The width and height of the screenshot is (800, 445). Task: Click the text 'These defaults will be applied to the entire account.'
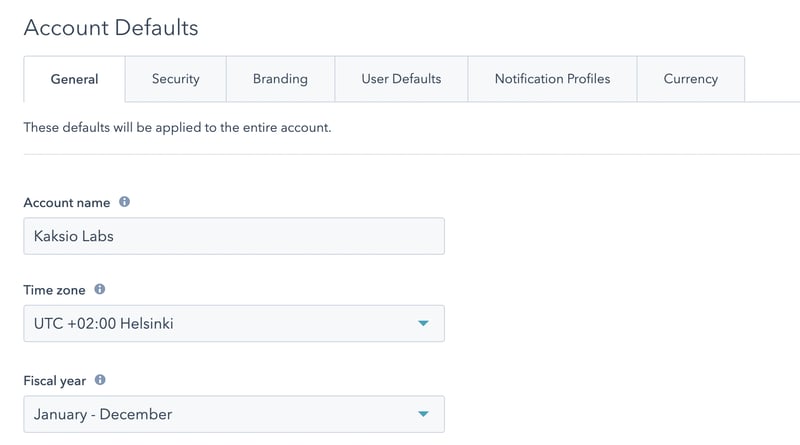[x=177, y=128]
